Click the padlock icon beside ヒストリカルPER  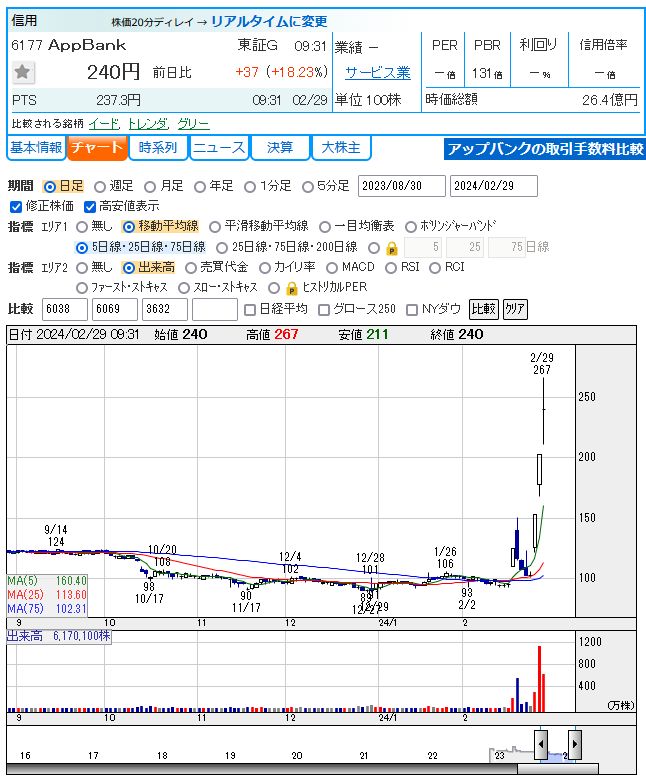pyautogui.click(x=292, y=288)
